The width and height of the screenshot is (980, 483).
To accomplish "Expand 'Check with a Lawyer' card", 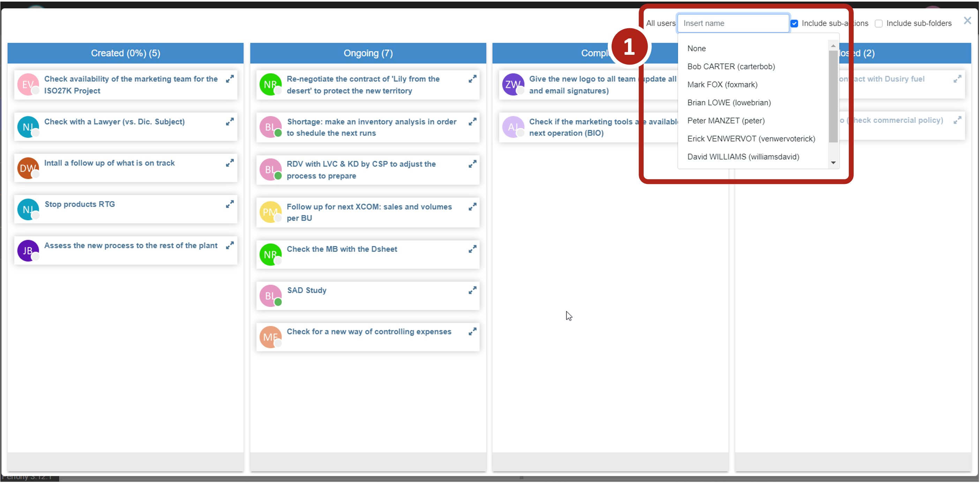I will point(230,122).
